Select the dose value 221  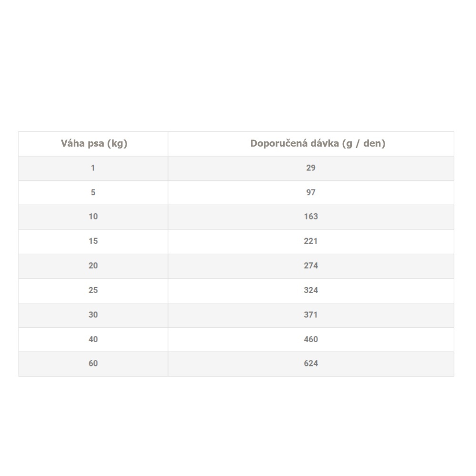click(311, 241)
